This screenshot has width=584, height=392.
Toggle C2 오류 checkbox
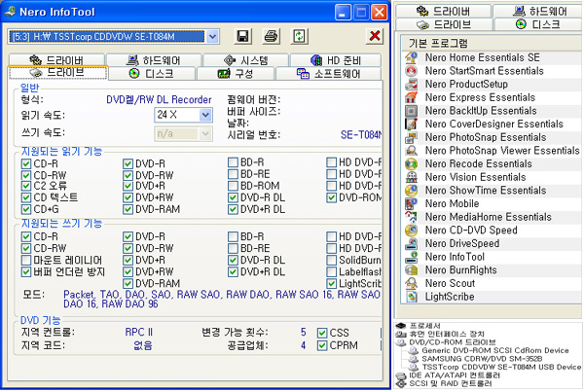pyautogui.click(x=25, y=186)
